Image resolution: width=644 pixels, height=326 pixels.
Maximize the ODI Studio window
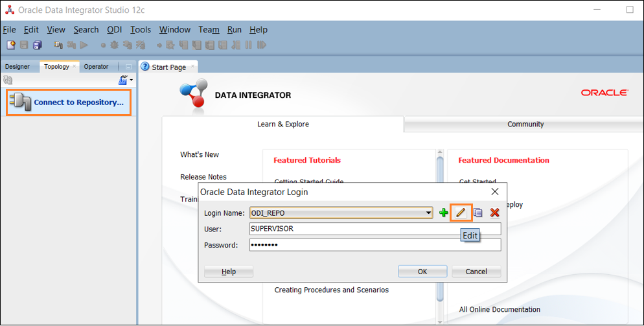pyautogui.click(x=630, y=10)
